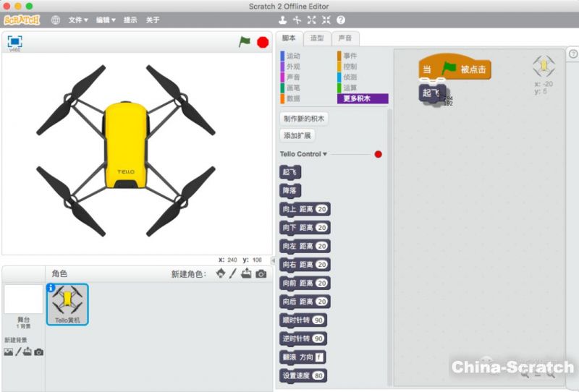Select the Tello黄机 sprite thumbnail
The image size is (579, 392).
tap(67, 304)
